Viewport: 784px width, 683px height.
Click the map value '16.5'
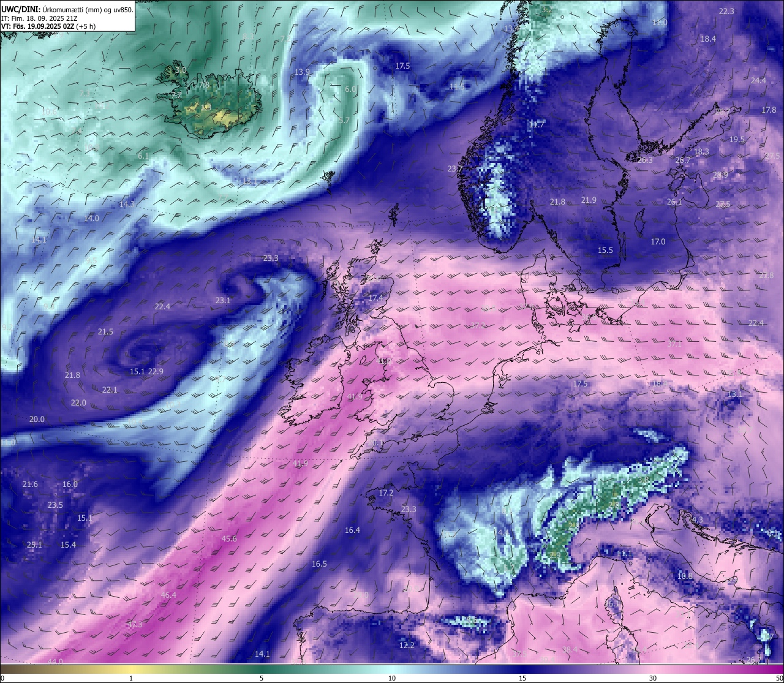tap(319, 564)
